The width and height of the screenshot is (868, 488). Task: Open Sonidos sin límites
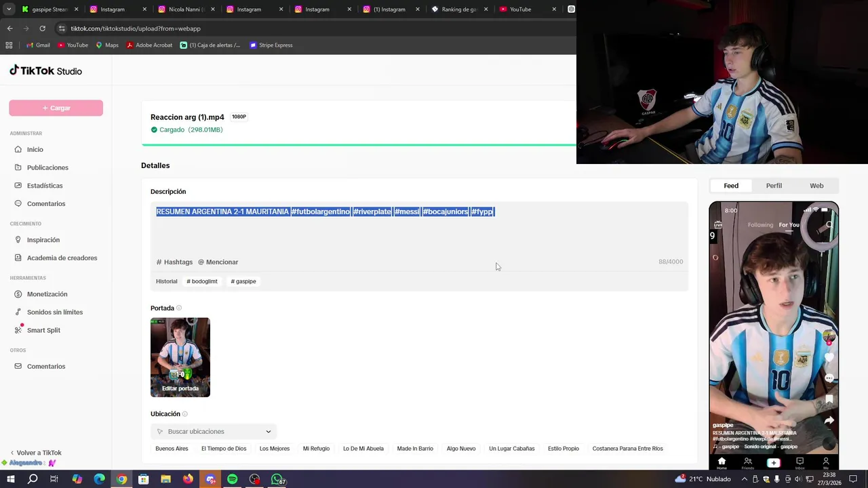click(x=55, y=312)
